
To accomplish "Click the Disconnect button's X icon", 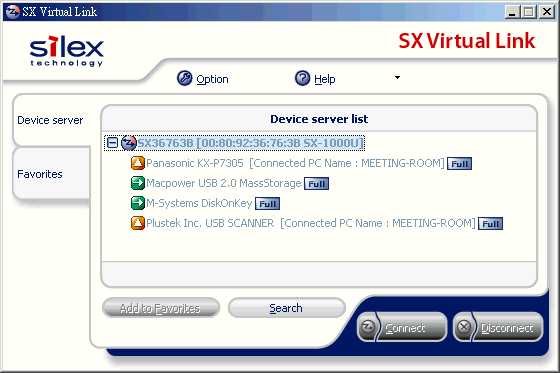I will (x=464, y=326).
